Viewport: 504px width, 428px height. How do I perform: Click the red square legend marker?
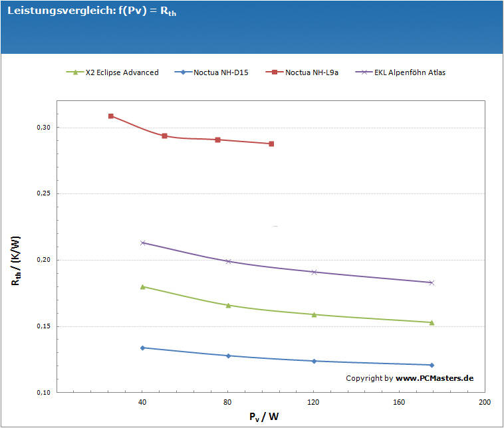click(275, 72)
